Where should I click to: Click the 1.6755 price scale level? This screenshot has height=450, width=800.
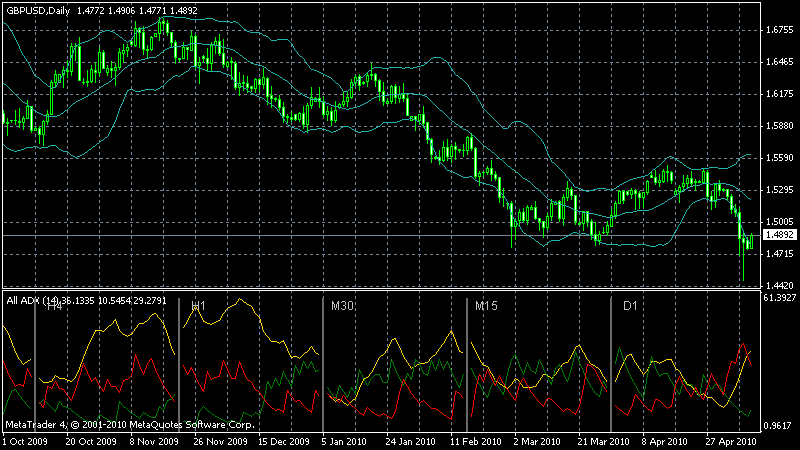[780, 30]
